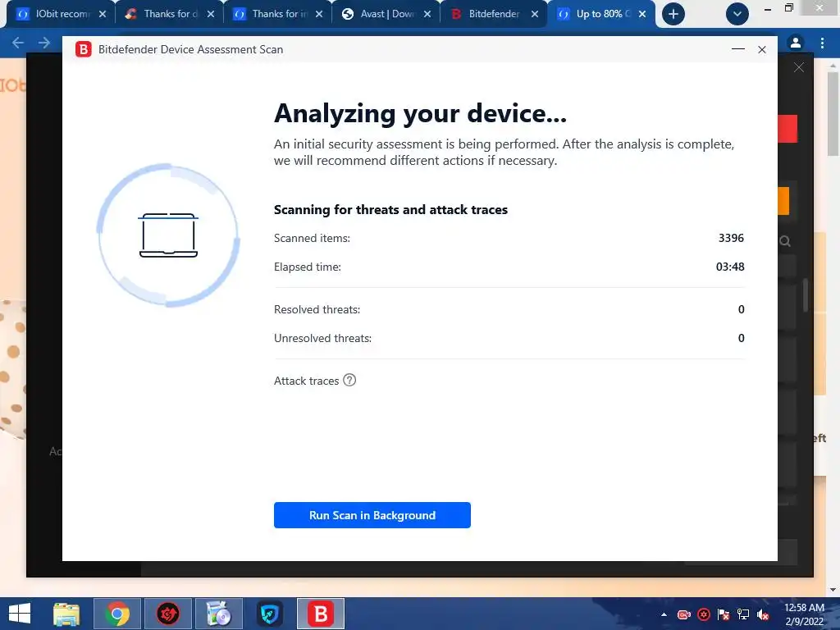
Task: Close the 'Up to 80%' browser tab
Action: 642,14
